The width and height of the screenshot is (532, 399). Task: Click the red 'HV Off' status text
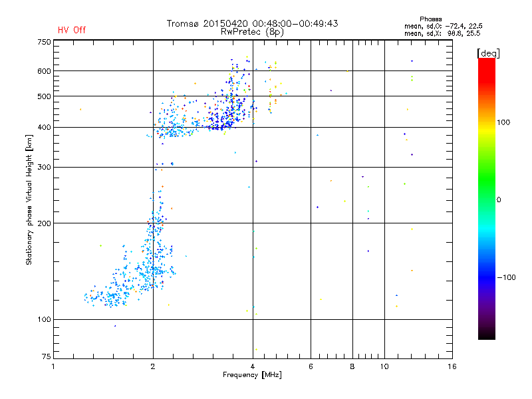(x=72, y=30)
